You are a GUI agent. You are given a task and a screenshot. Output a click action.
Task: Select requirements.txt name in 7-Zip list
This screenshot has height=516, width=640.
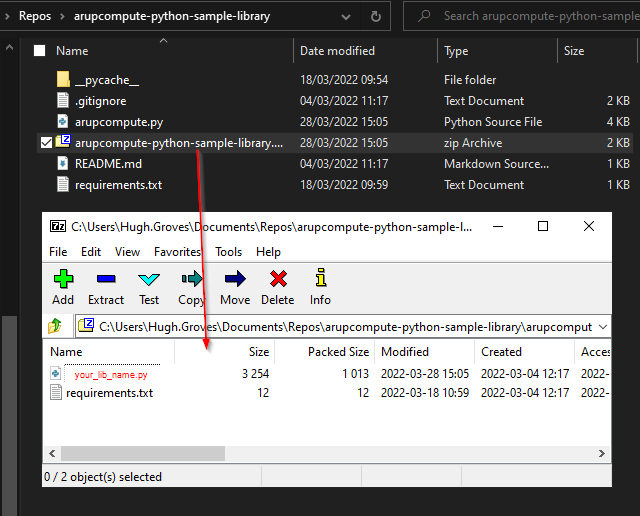click(109, 393)
